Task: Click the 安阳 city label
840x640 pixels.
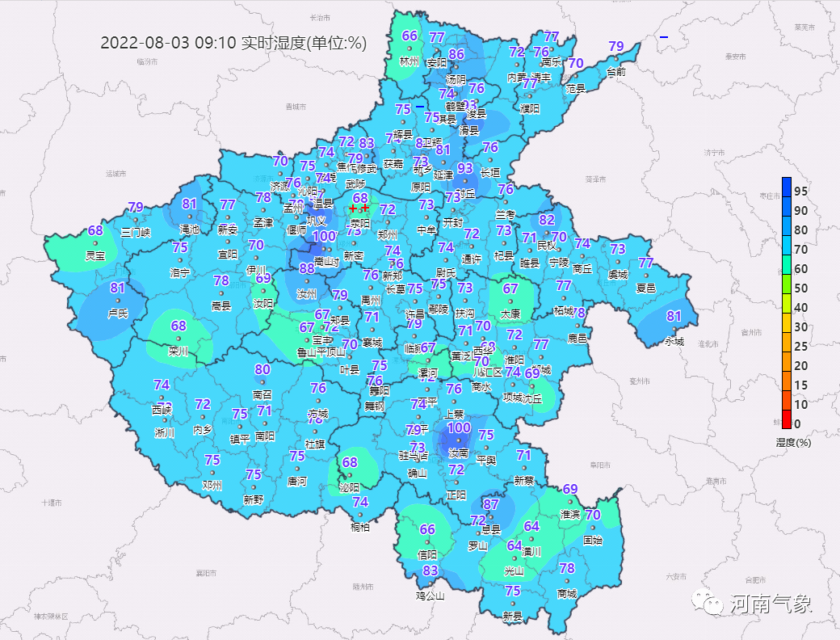Action: pyautogui.click(x=437, y=63)
